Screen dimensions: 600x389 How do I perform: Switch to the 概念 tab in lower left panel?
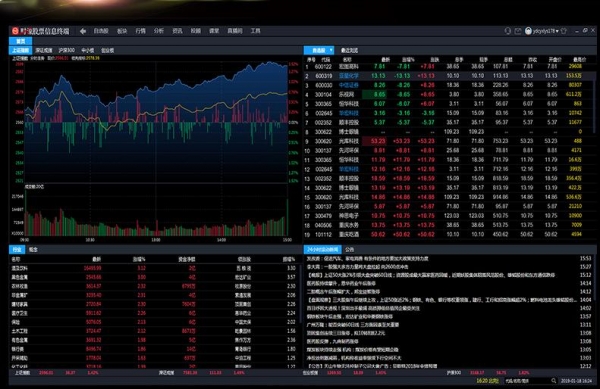pos(33,249)
